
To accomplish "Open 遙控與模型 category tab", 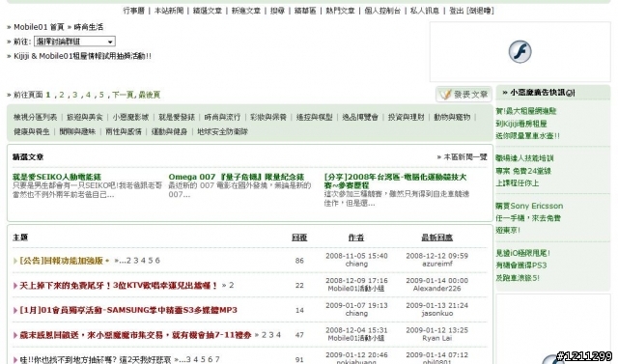I will [x=314, y=117].
